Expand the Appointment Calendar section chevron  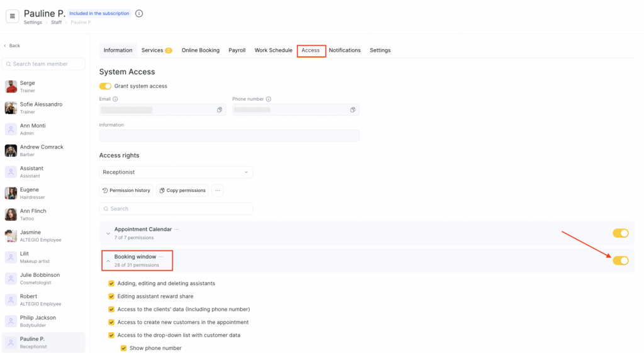click(x=108, y=233)
